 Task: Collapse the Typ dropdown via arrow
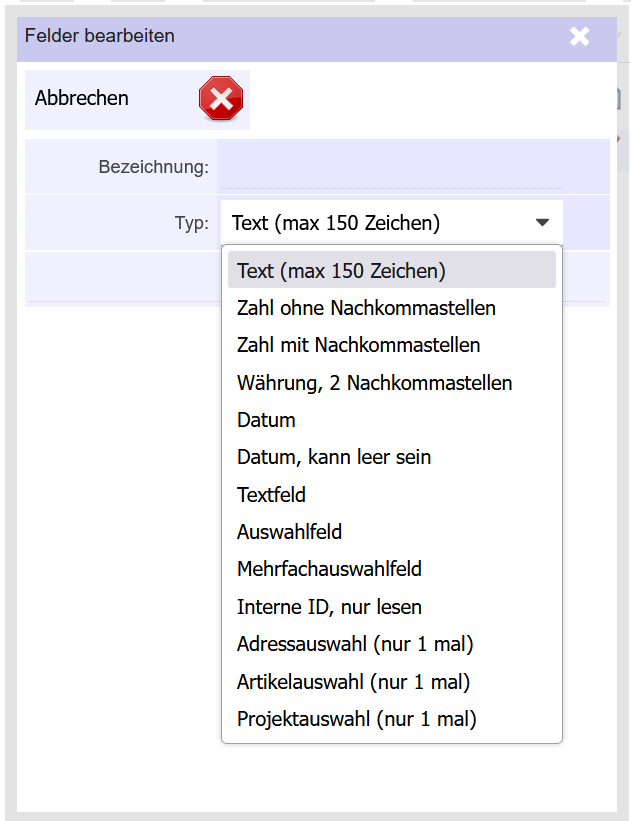pos(543,223)
